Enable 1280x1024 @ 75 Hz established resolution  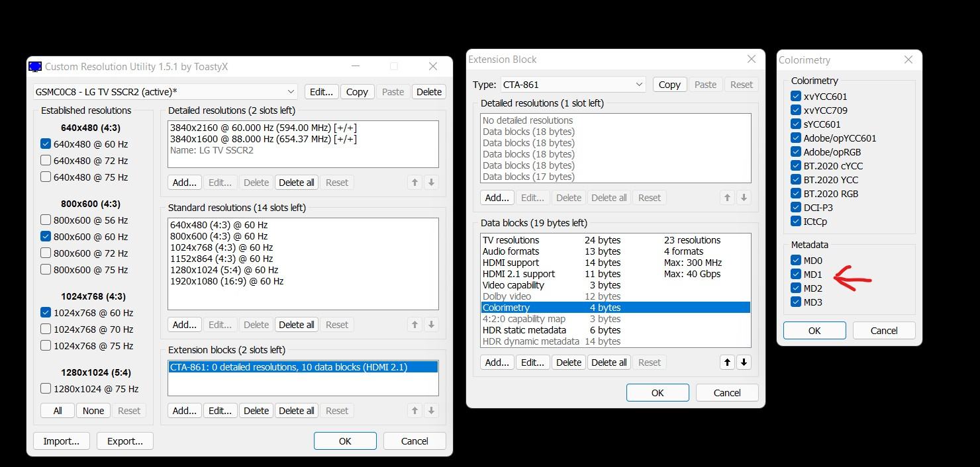pyautogui.click(x=46, y=389)
